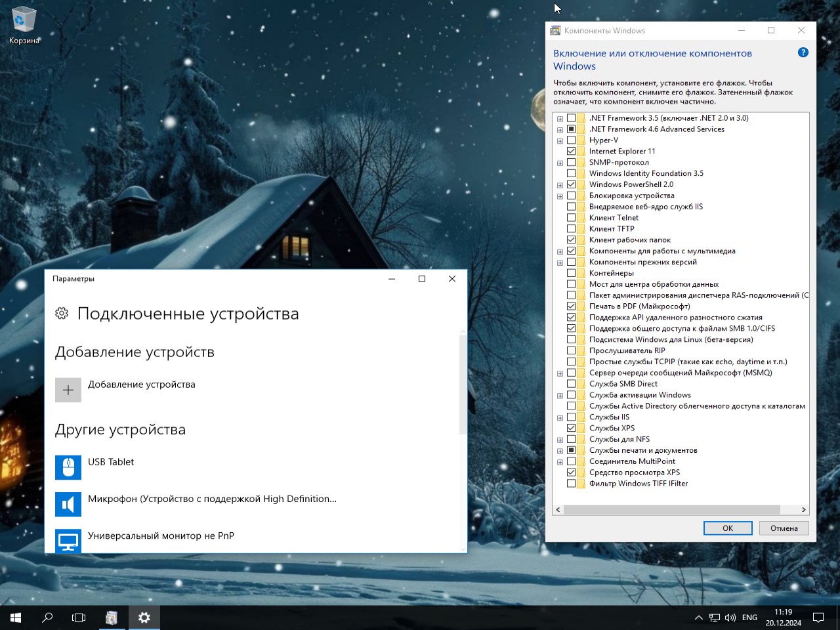
Task: Select the Microphone speaker icon
Action: (x=68, y=505)
